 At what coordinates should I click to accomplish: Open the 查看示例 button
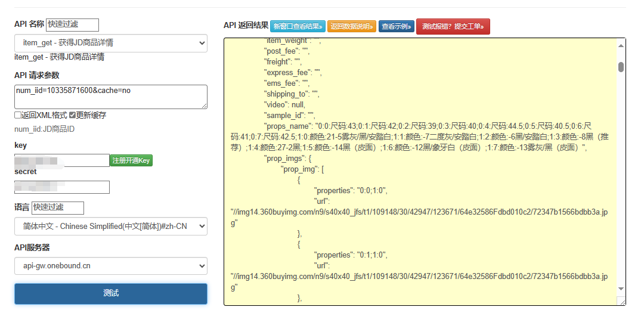(397, 26)
